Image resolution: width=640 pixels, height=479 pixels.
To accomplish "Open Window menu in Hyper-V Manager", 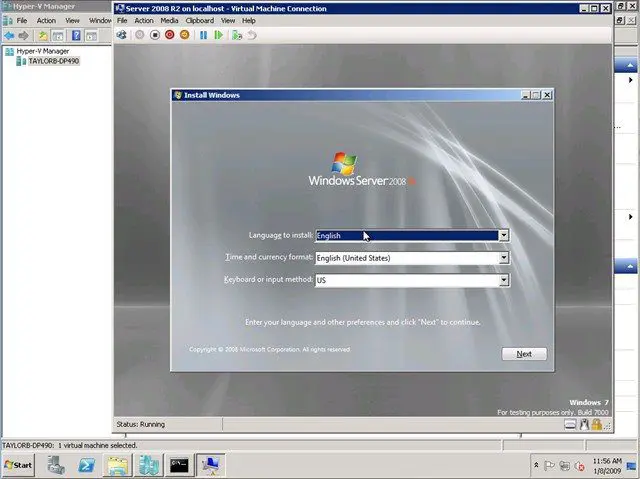I will coord(100,20).
